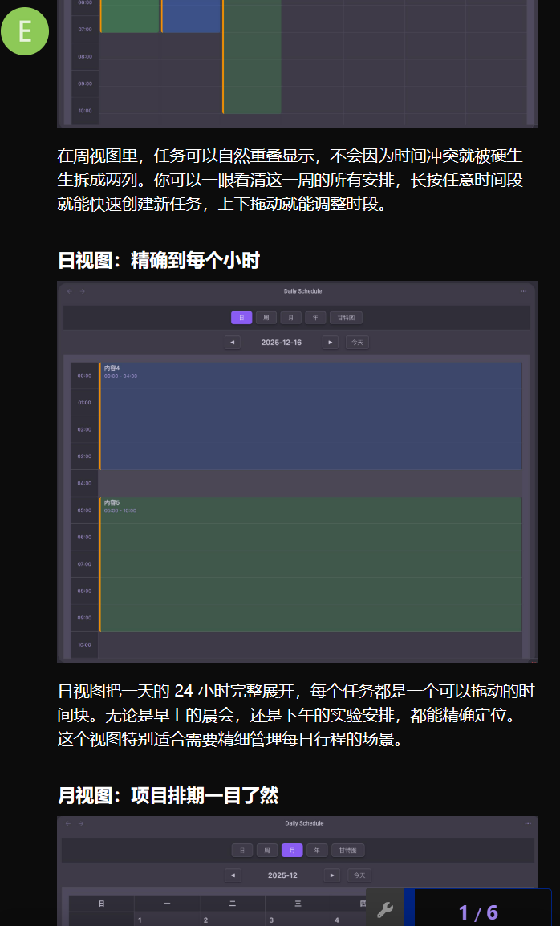Open the more options dots in day view
This screenshot has width=560, height=926.
click(524, 291)
